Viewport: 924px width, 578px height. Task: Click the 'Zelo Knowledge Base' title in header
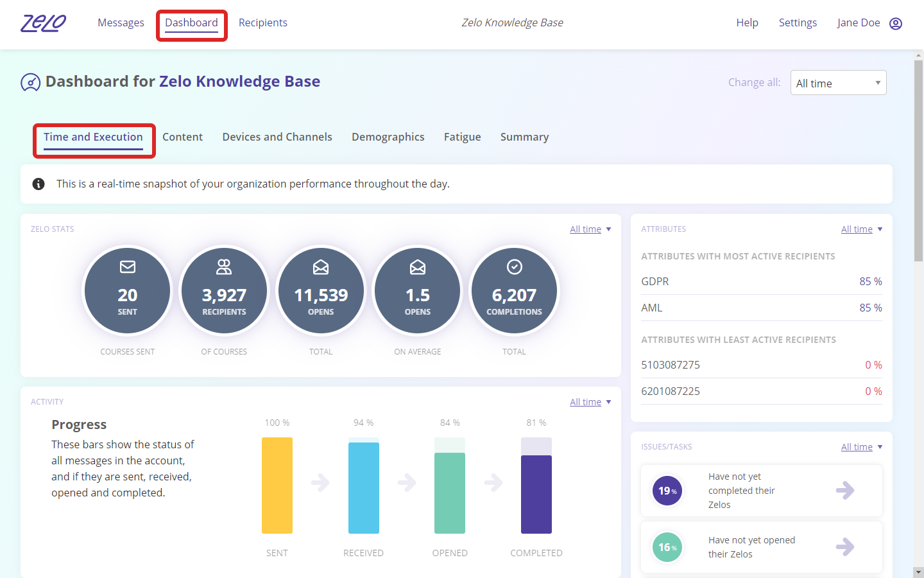point(513,23)
